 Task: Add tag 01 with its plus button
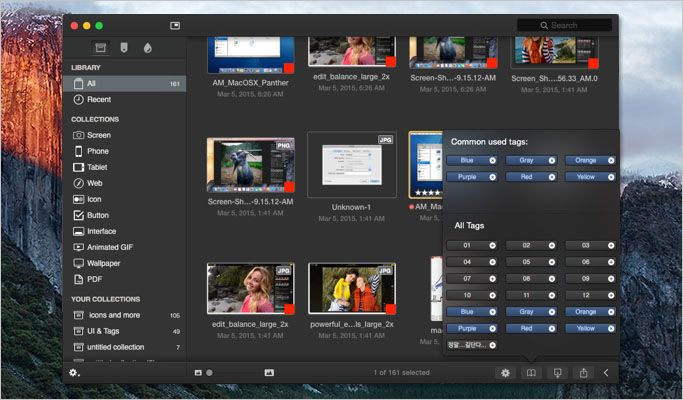point(493,245)
